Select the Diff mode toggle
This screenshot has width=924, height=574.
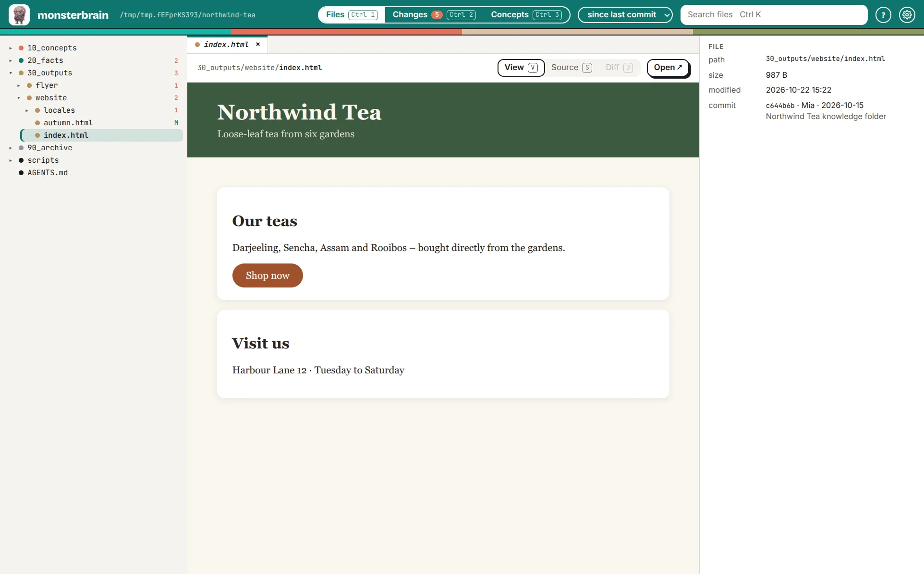click(619, 68)
